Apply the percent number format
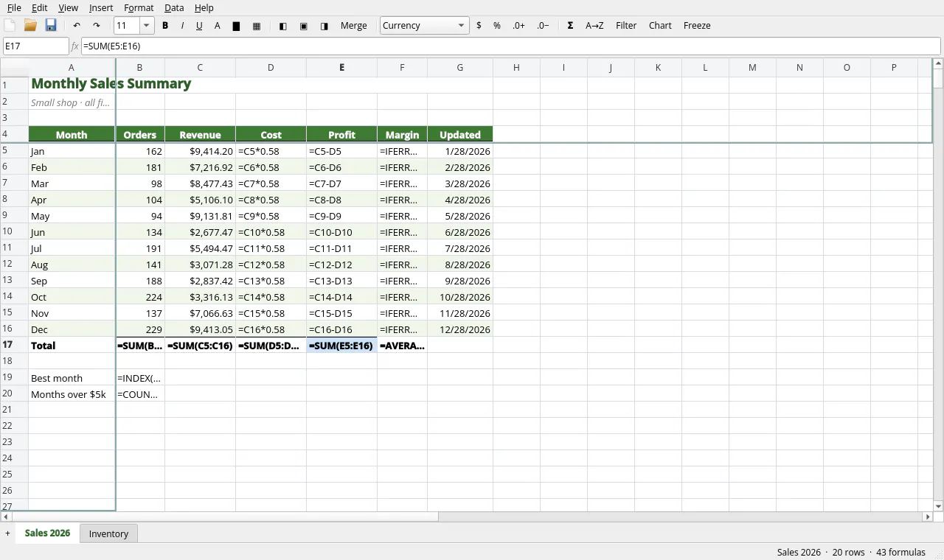This screenshot has height=560, width=944. click(x=497, y=26)
